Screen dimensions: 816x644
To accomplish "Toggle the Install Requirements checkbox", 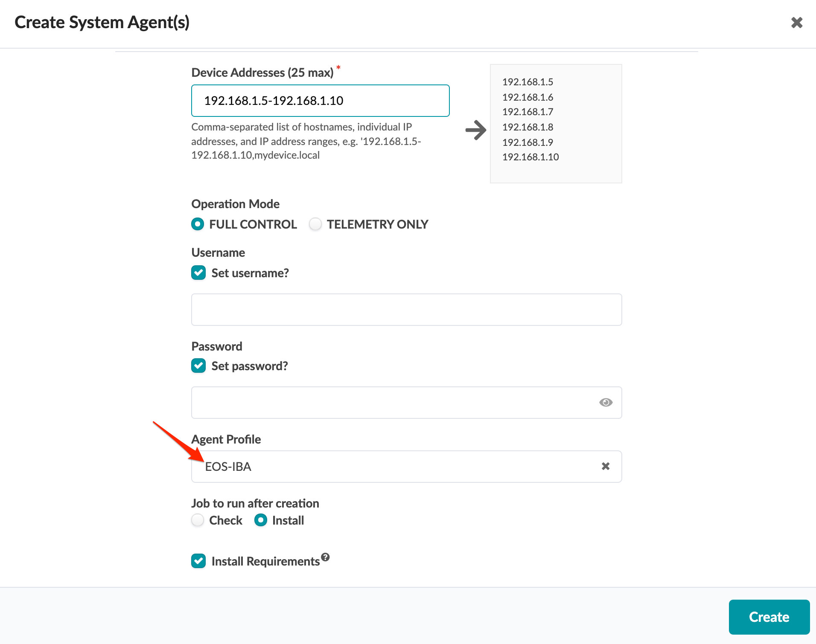I will pos(198,561).
